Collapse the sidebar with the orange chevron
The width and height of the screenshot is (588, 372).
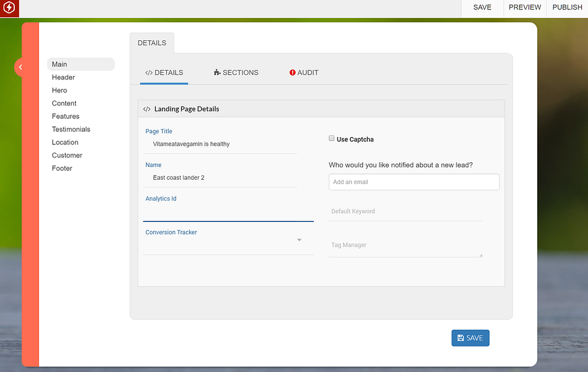[x=20, y=67]
